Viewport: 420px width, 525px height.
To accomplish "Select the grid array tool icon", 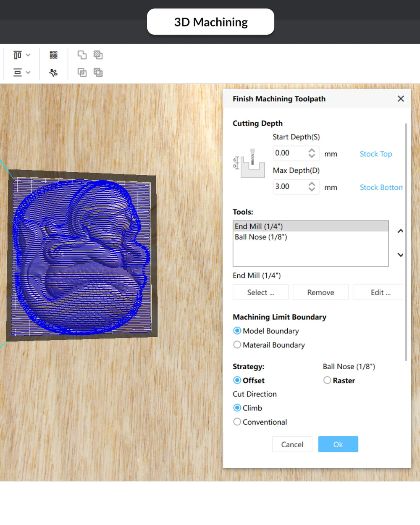I will 54,55.
